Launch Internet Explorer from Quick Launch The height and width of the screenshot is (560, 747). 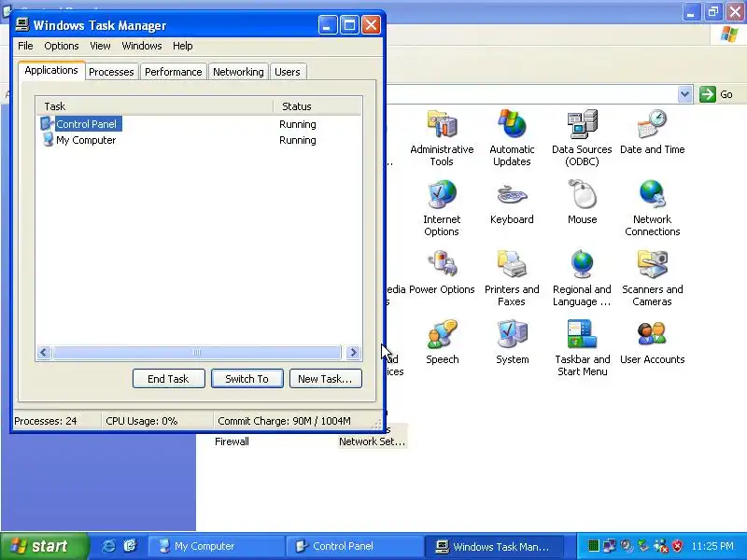coord(108,546)
